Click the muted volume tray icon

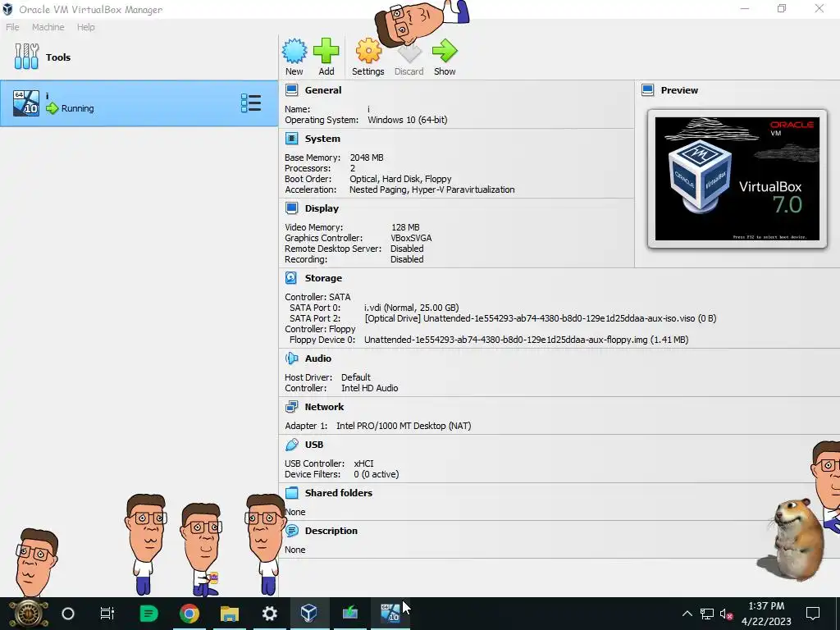(727, 614)
